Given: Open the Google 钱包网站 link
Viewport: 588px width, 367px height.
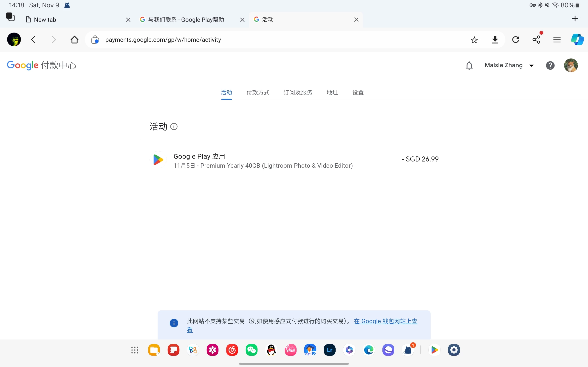Looking at the screenshot, I should click(x=385, y=321).
